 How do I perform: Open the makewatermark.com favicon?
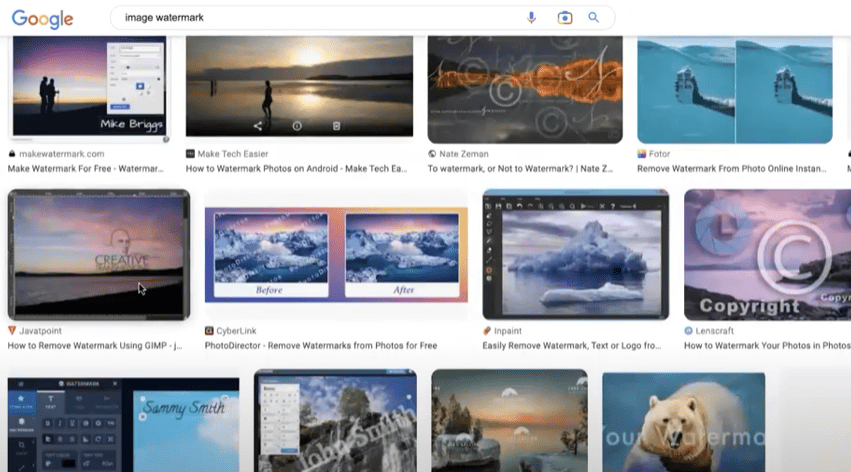click(x=12, y=154)
